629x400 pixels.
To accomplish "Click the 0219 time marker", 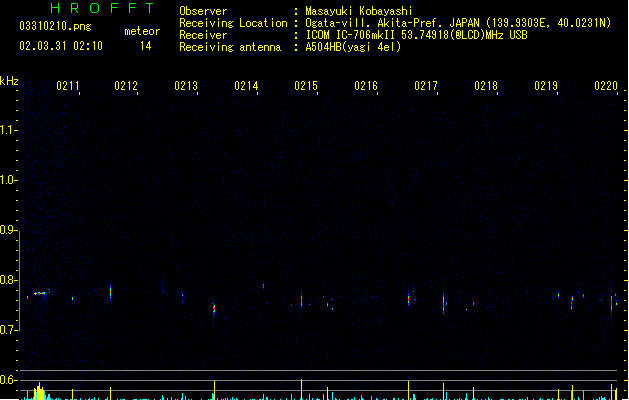I will 546,86.
